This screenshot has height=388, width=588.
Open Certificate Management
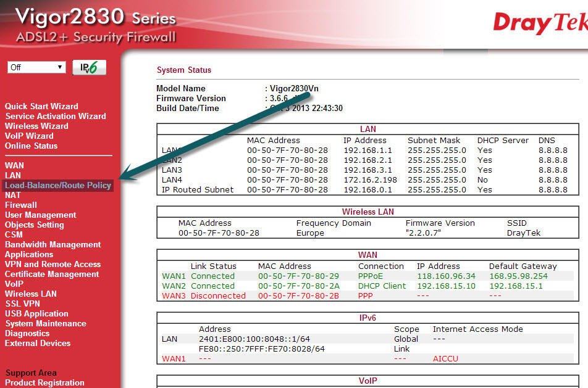[x=51, y=274]
